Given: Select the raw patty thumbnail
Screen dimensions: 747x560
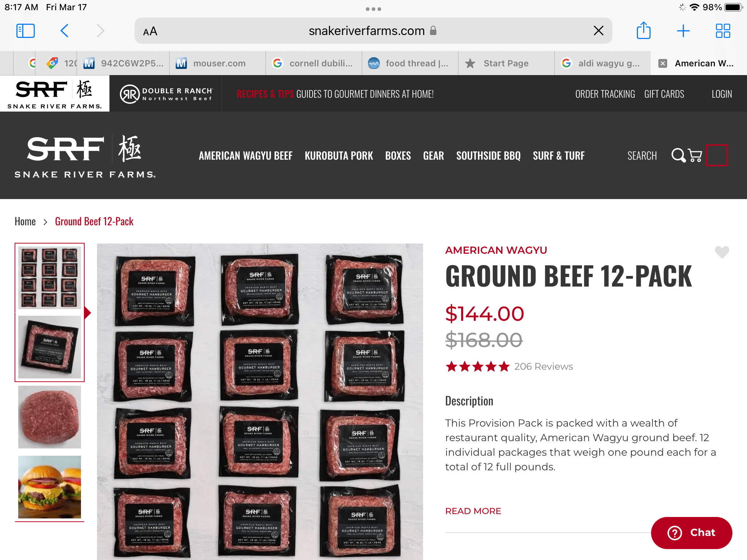Looking at the screenshot, I should click(x=50, y=417).
